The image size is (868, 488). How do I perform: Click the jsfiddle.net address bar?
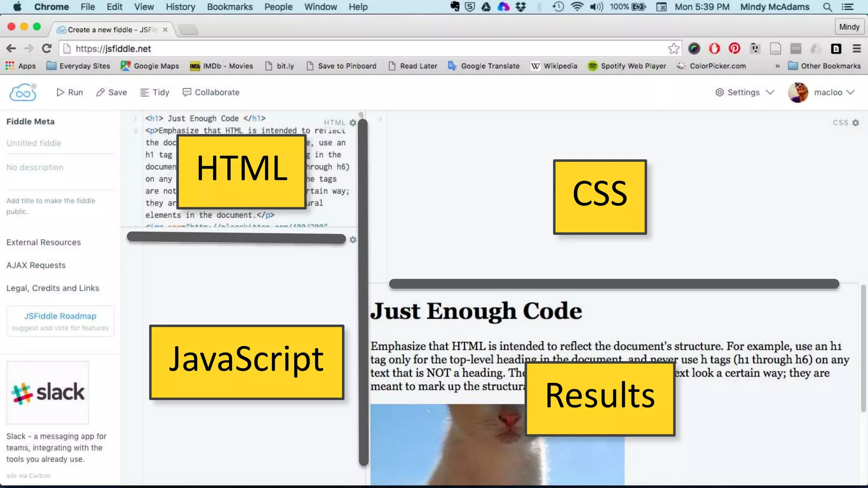(x=364, y=49)
